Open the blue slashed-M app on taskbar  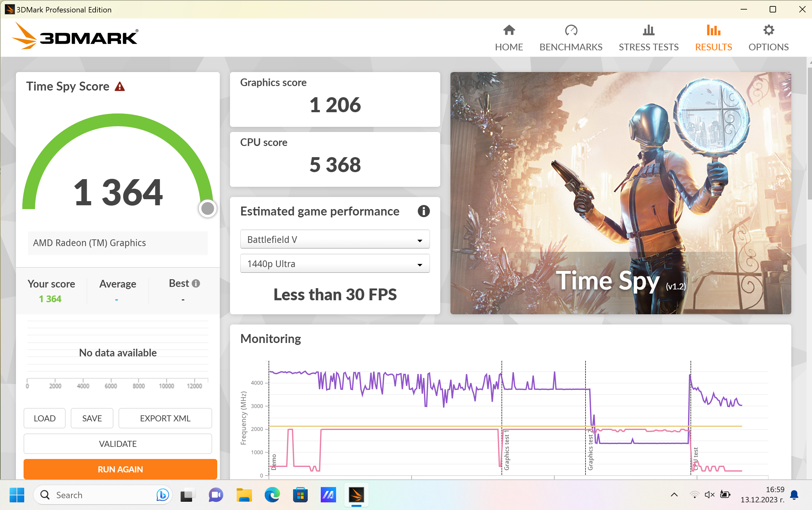tap(328, 495)
